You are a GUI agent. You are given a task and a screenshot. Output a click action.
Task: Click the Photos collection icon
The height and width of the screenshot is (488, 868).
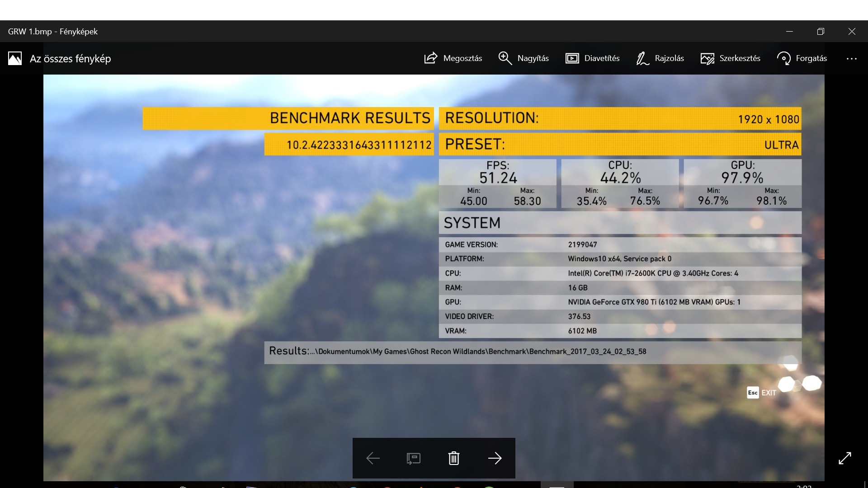[x=14, y=58]
